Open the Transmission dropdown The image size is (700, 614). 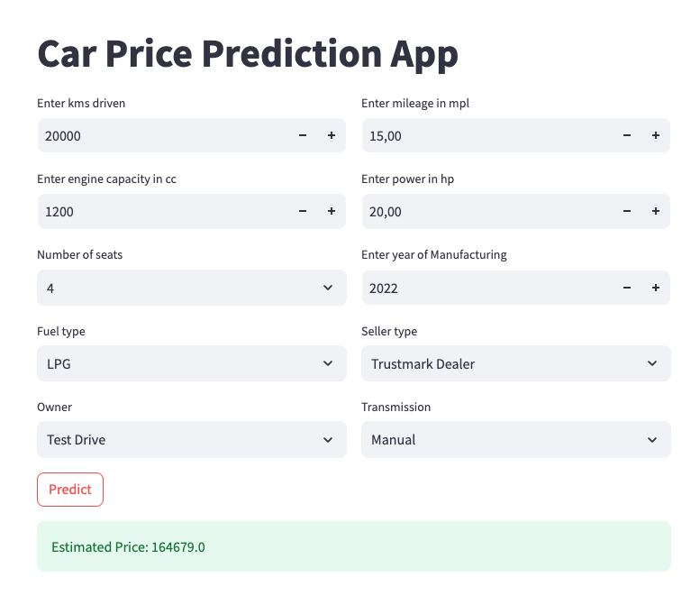point(515,440)
